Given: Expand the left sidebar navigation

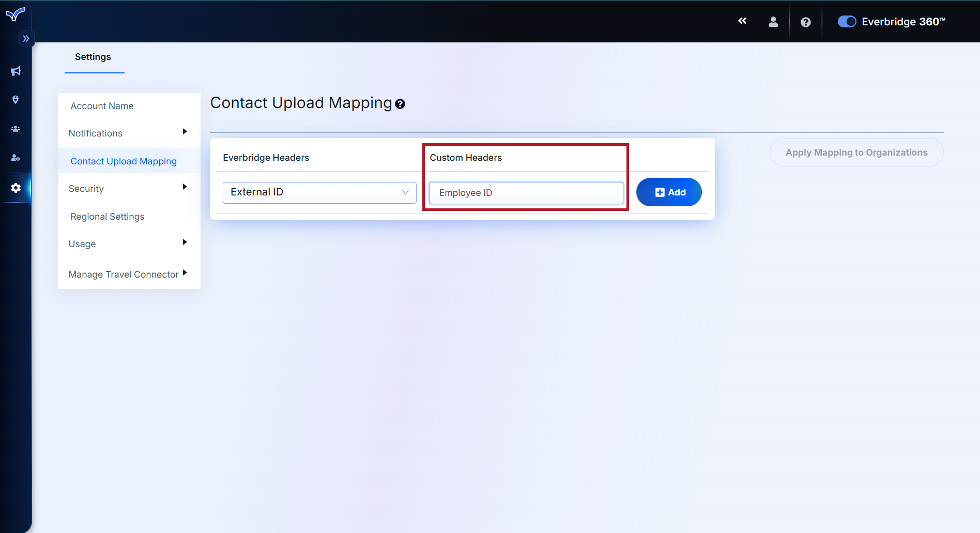Looking at the screenshot, I should point(26,39).
